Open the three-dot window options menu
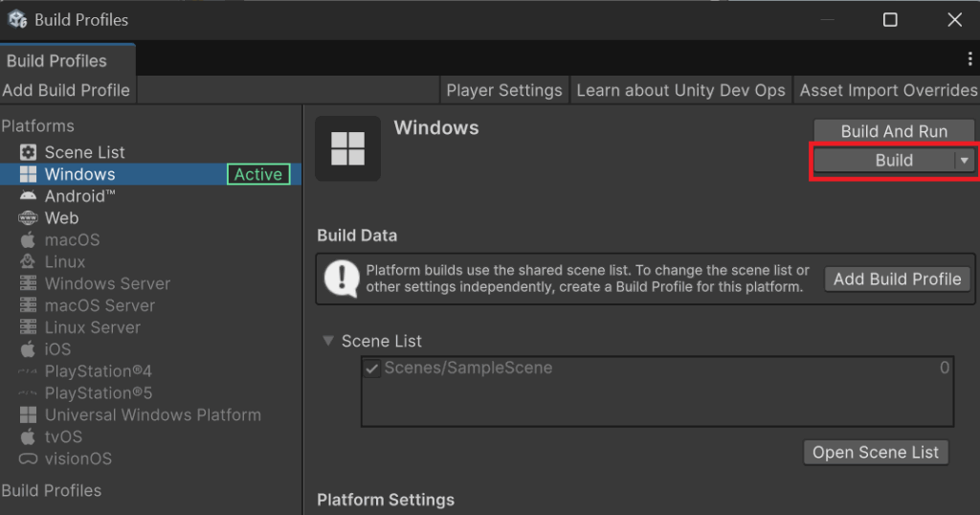The height and width of the screenshot is (515, 980). coord(969,58)
